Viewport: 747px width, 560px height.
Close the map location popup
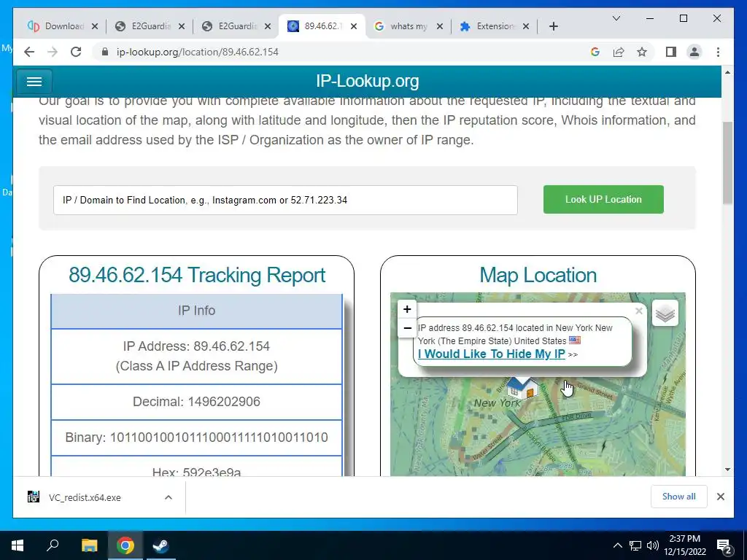pyautogui.click(x=639, y=311)
